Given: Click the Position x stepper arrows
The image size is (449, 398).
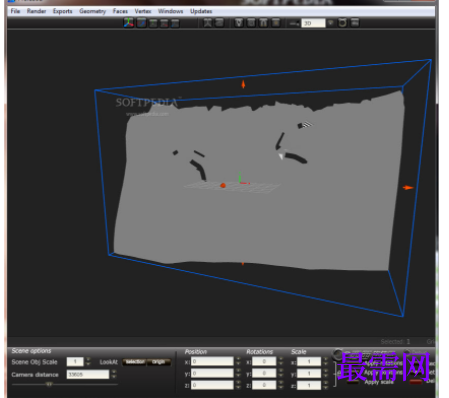Looking at the screenshot, I should click(238, 361).
